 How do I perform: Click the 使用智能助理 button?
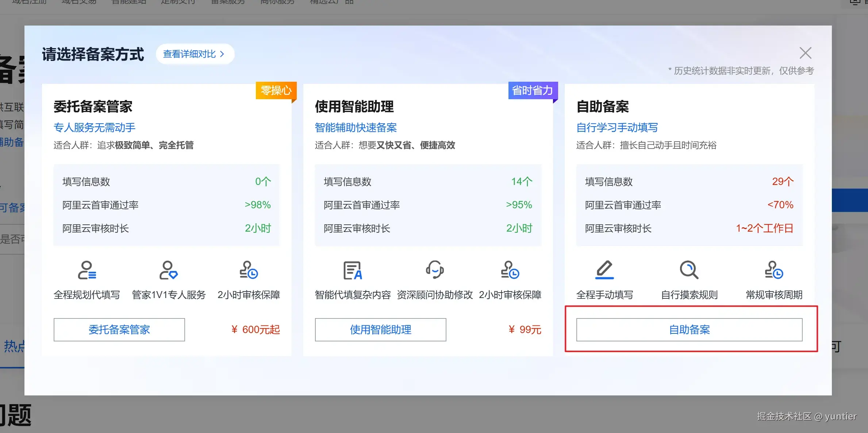pyautogui.click(x=380, y=330)
